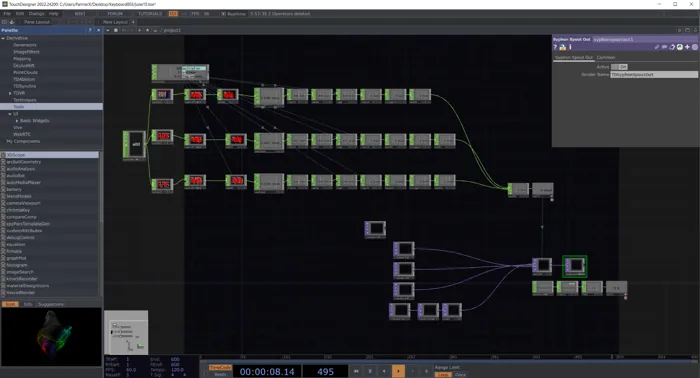The image size is (700, 378).
Task: Click the Sender Name input field
Action: point(654,75)
